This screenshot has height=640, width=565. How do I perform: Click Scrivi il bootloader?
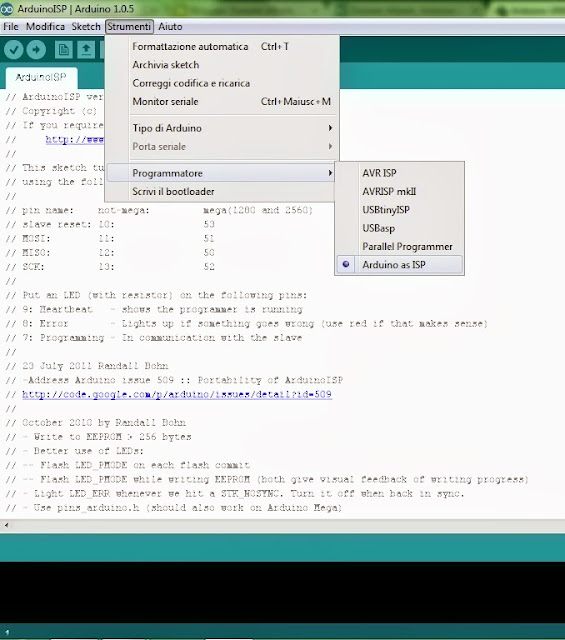220,191
